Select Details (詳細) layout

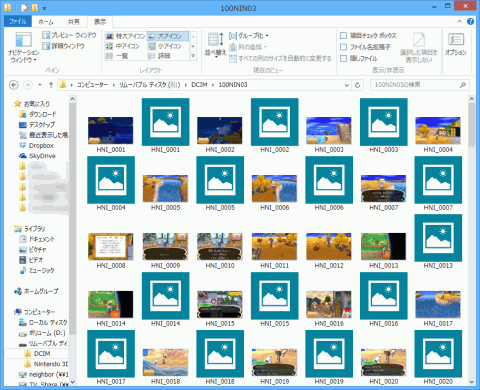coord(159,56)
